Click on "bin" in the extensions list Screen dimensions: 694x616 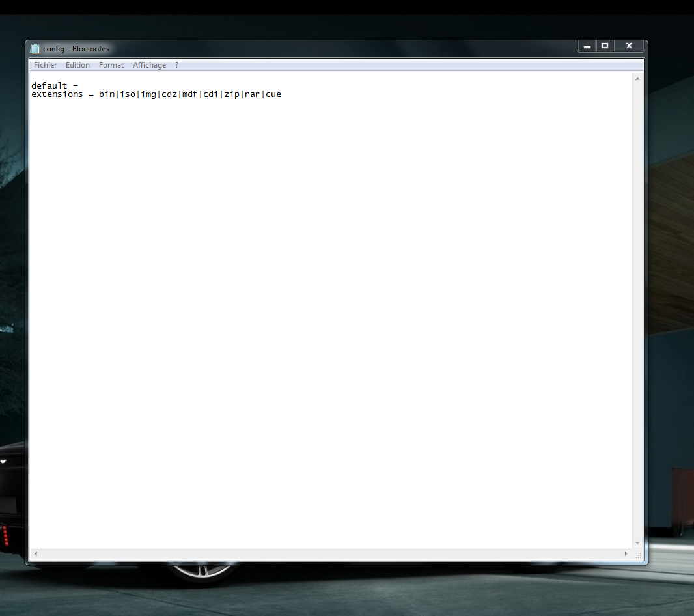point(107,94)
